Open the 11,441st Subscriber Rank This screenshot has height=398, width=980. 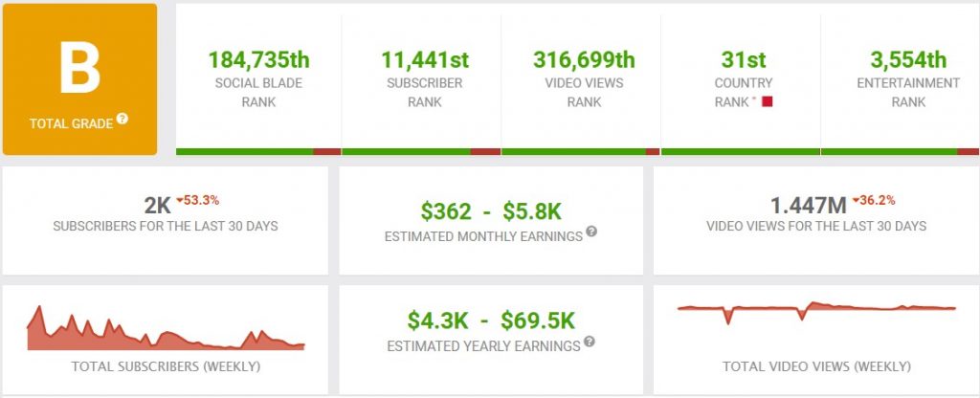425,60
